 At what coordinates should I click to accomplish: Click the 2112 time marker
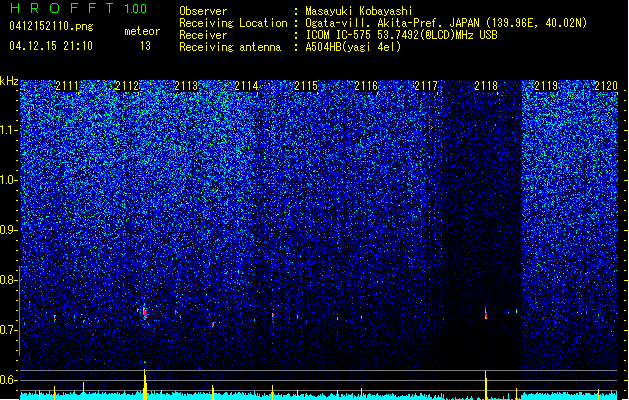point(127,86)
